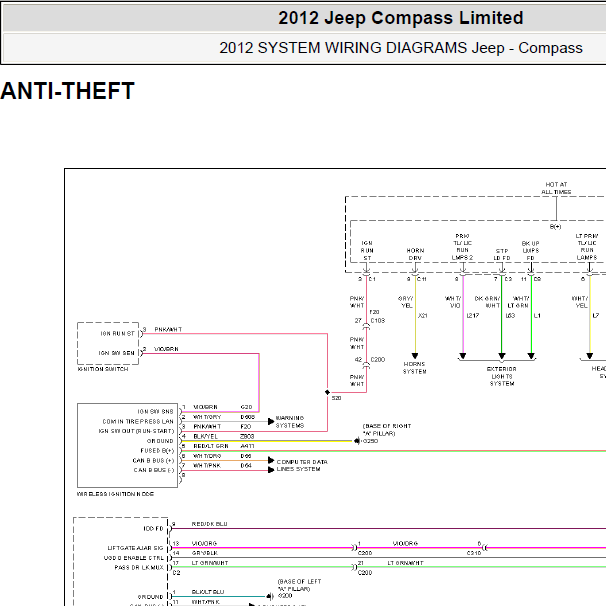Click the "BK UP LMPS FD" label
Screen dimensions: 606x606
[x=530, y=251]
